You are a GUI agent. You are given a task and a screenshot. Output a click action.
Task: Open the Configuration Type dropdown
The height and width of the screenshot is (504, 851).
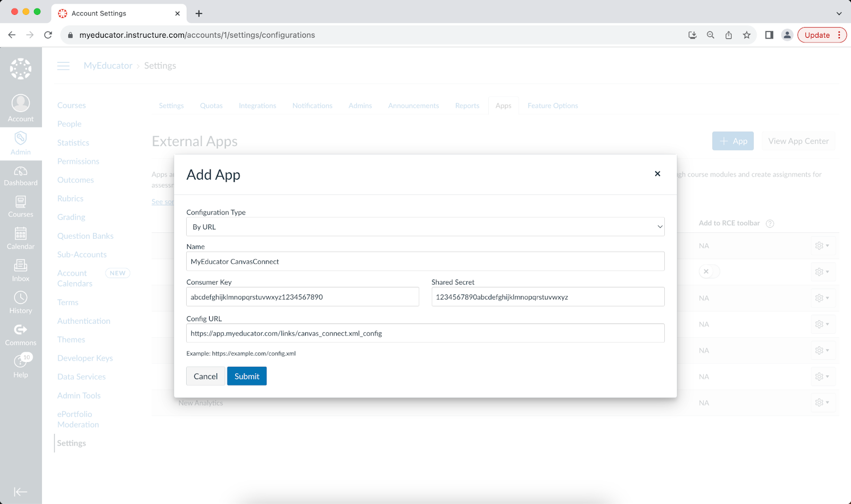(x=425, y=226)
